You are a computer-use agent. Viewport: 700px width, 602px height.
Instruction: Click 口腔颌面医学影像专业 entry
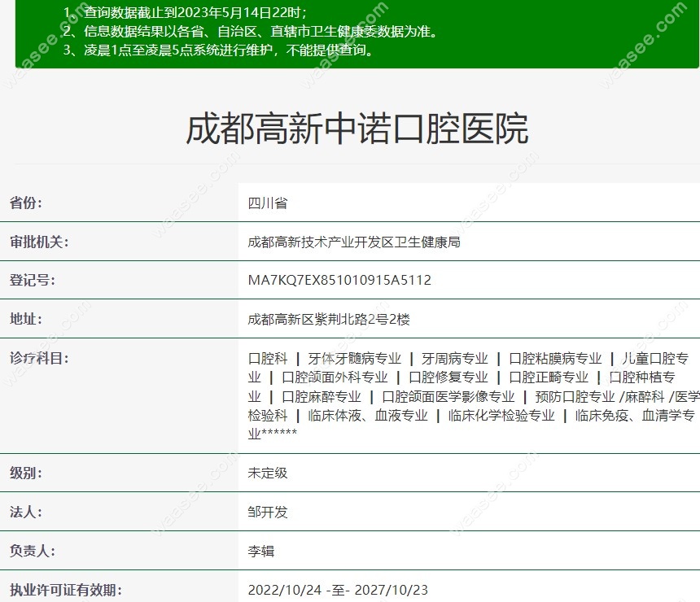pyautogui.click(x=448, y=397)
